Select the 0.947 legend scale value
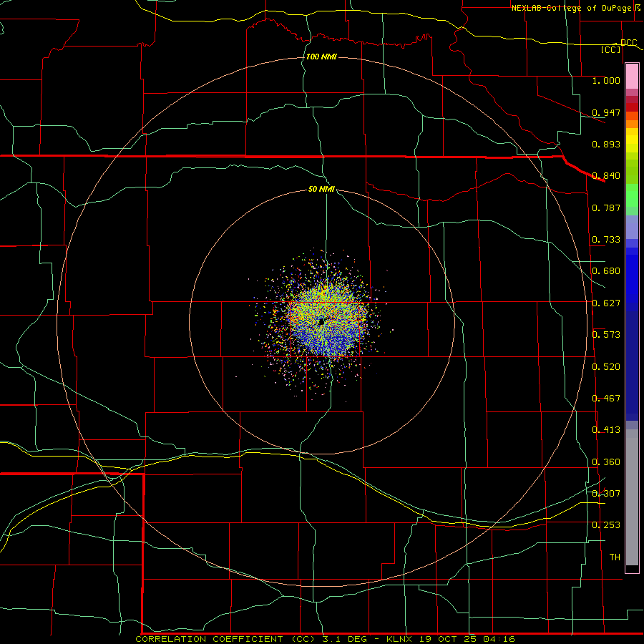 [606, 112]
